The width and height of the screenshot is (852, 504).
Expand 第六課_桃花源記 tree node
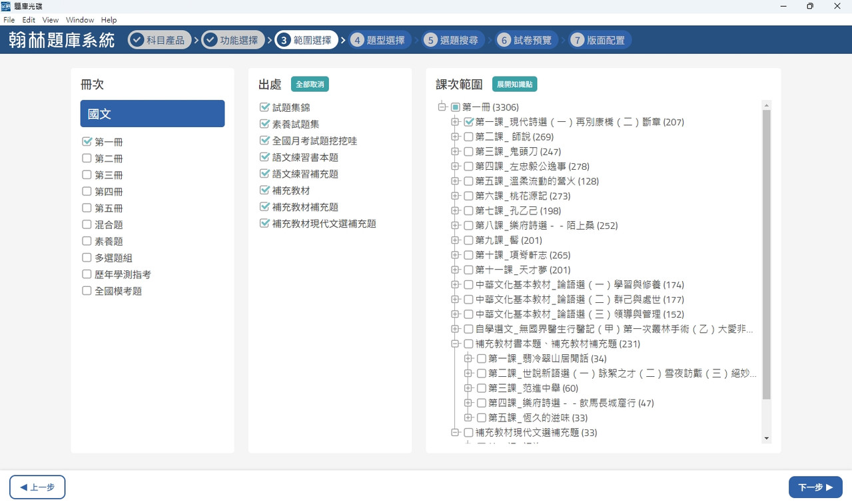[x=455, y=196]
